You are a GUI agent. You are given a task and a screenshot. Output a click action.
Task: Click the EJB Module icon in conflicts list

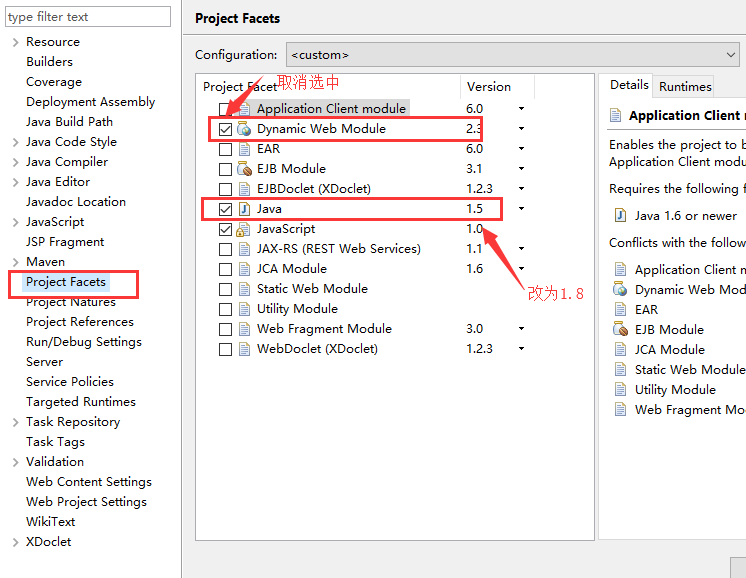(620, 329)
